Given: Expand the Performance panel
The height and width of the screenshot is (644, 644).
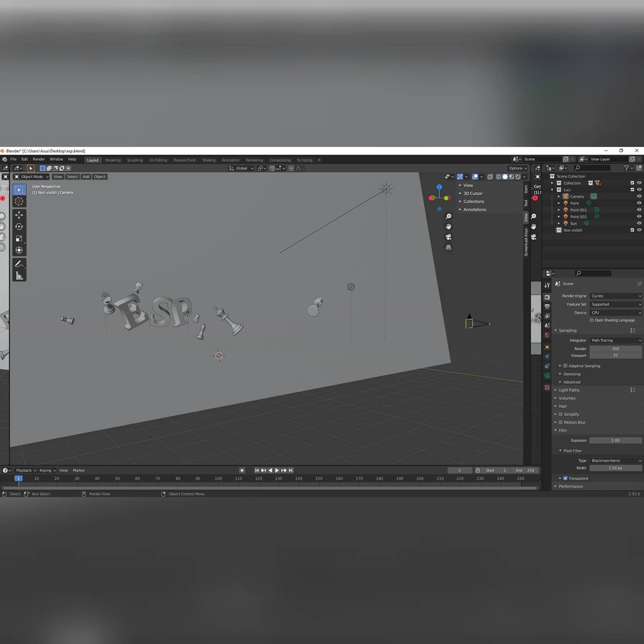Looking at the screenshot, I should click(570, 486).
